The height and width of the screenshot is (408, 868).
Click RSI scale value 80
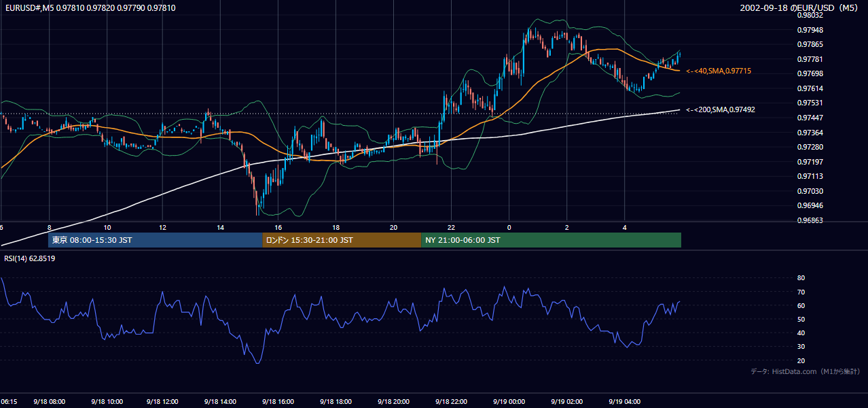point(801,278)
